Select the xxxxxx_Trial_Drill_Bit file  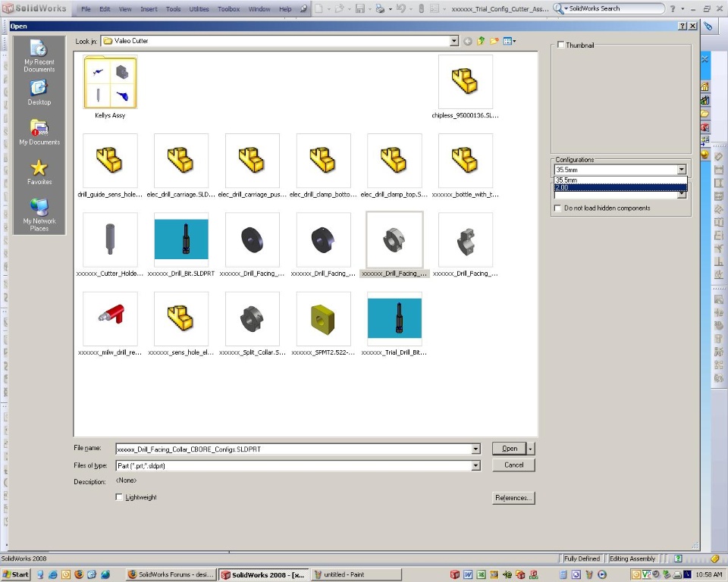coord(394,324)
